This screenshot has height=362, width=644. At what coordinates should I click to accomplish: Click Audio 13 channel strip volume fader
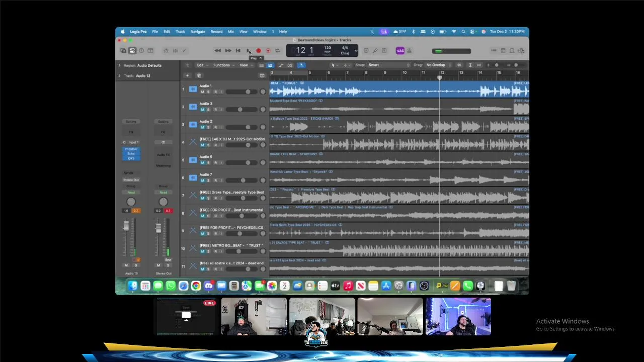point(126,226)
